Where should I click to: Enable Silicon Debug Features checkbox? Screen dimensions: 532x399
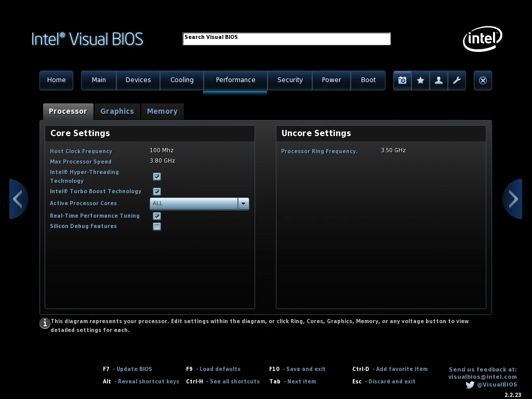(157, 227)
